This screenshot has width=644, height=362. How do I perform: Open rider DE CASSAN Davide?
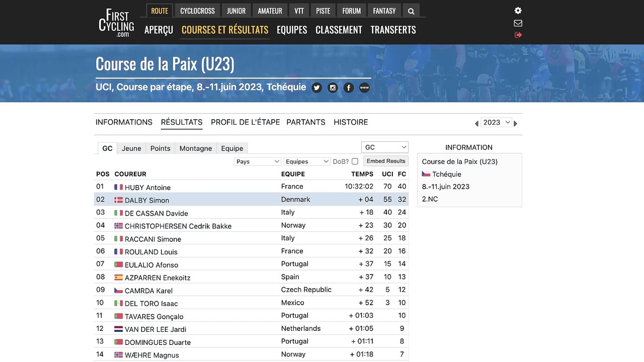pos(156,213)
